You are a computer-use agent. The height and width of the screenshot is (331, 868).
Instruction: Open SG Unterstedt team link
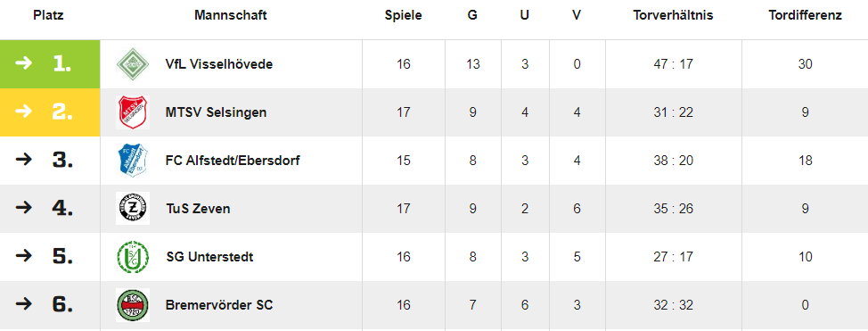(209, 257)
